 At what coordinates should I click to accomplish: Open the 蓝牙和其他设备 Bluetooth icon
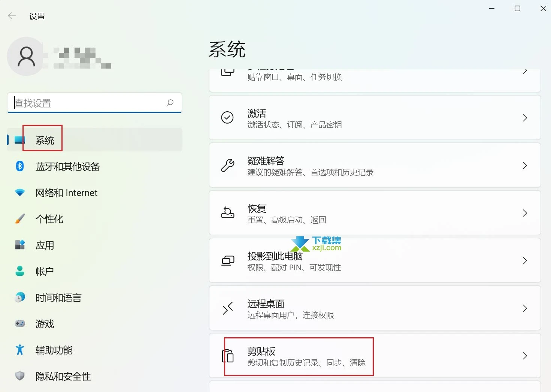(19, 166)
